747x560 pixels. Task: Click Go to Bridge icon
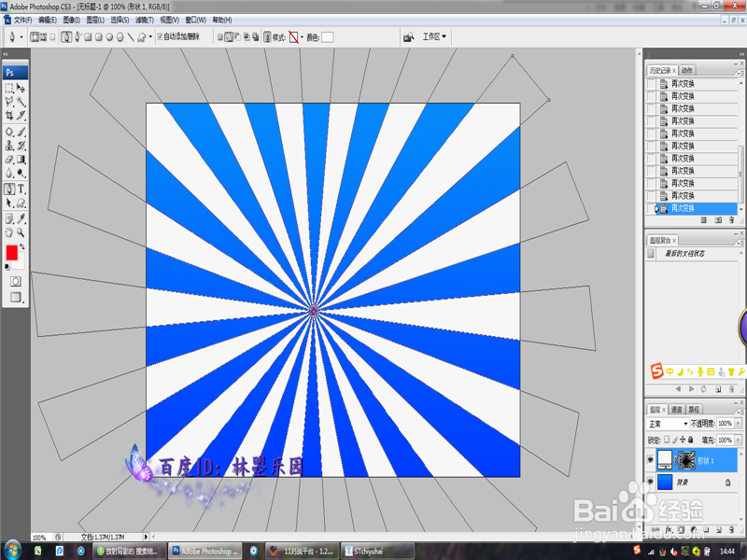tap(408, 37)
